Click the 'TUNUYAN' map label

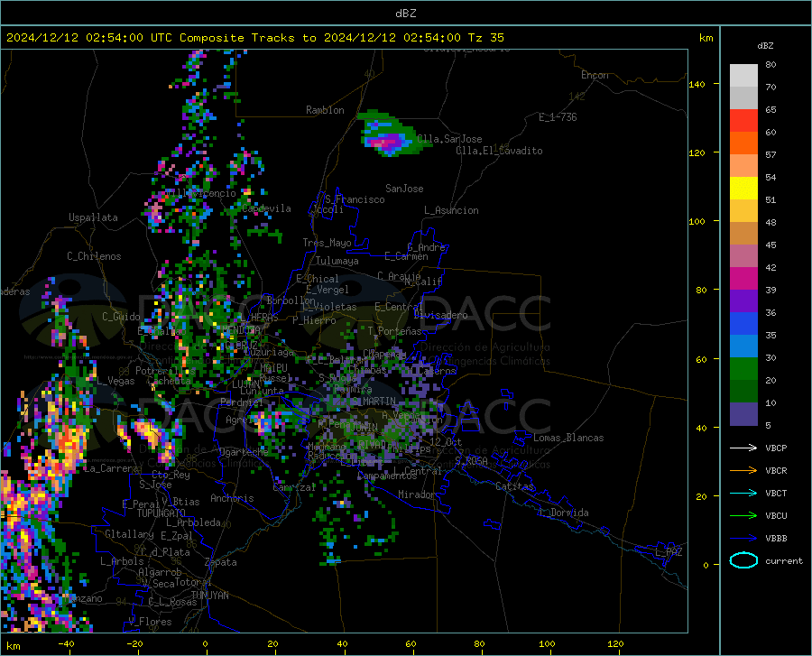click(x=209, y=596)
